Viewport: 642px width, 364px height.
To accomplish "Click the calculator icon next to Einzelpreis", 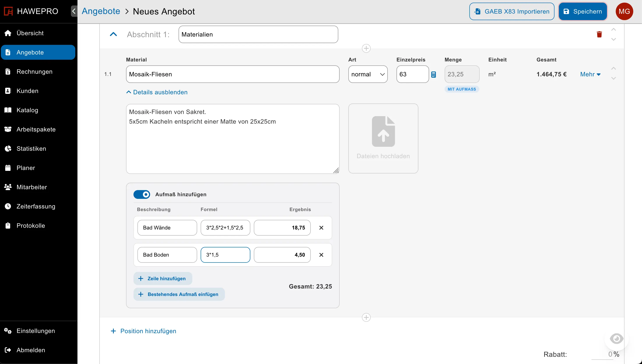I will click(x=433, y=75).
